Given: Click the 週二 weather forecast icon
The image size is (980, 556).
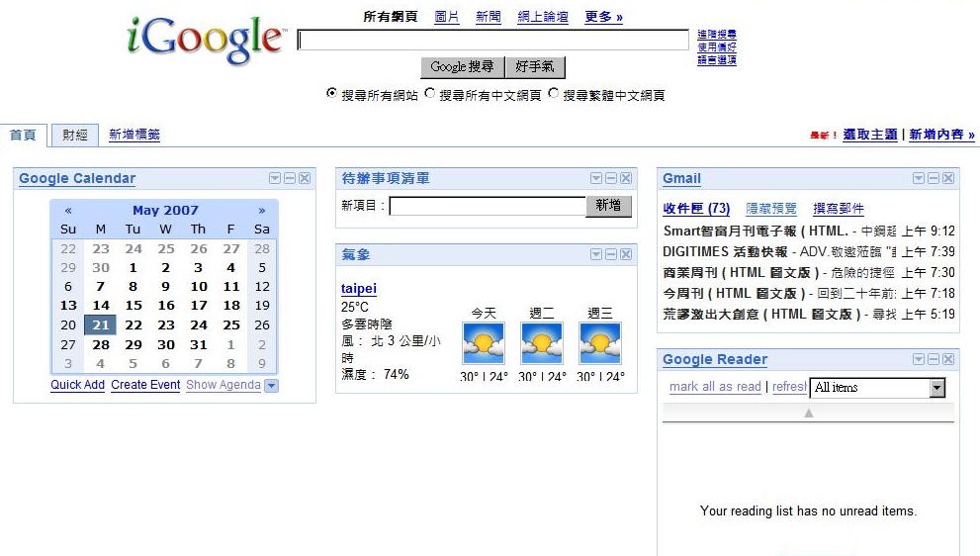Looking at the screenshot, I should coord(541,342).
